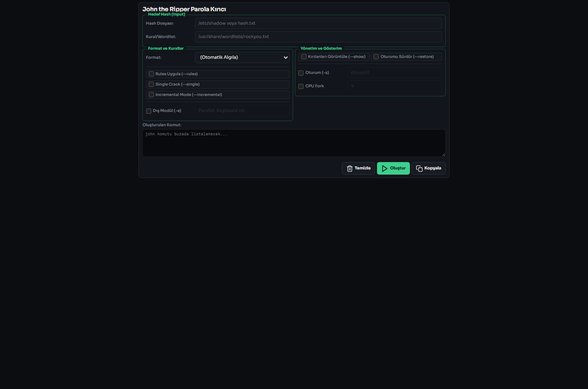Tick the Single Crack (--single) checkbox

[x=151, y=84]
